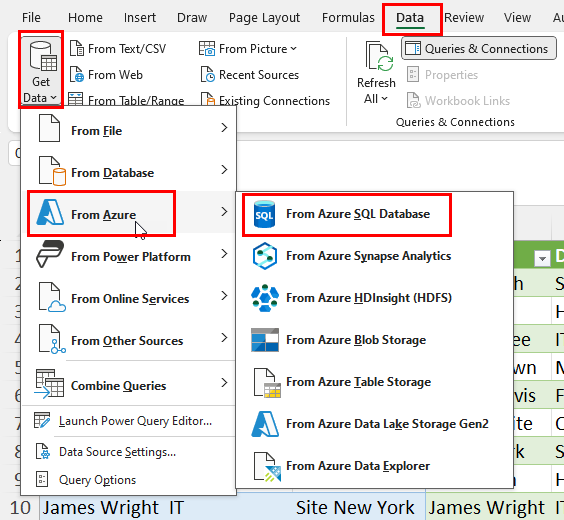Image resolution: width=564 pixels, height=520 pixels.
Task: Click the From Database icon
Action: 52,171
